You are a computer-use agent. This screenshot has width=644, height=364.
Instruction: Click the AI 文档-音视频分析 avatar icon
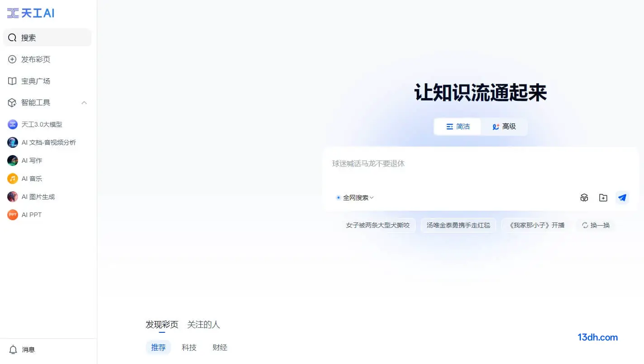(x=13, y=142)
